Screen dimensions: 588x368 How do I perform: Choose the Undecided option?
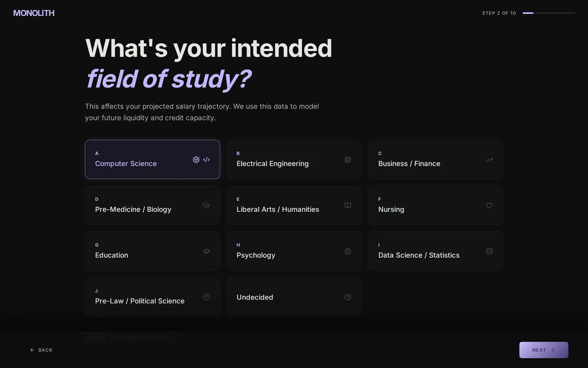pos(294,297)
